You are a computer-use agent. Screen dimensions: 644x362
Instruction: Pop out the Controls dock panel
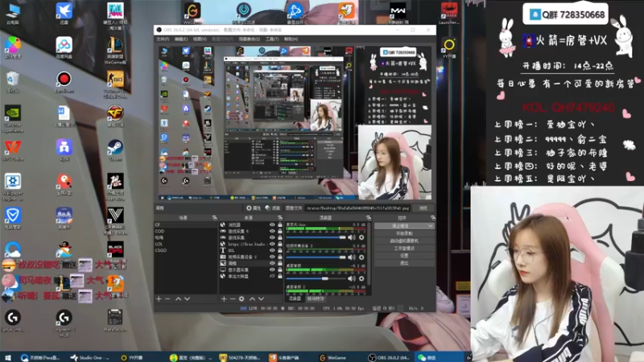coord(432,217)
